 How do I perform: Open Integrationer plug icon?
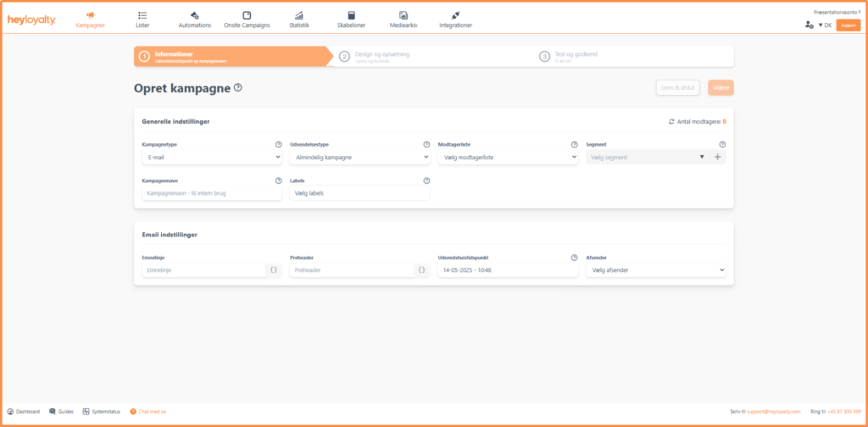[x=455, y=15]
